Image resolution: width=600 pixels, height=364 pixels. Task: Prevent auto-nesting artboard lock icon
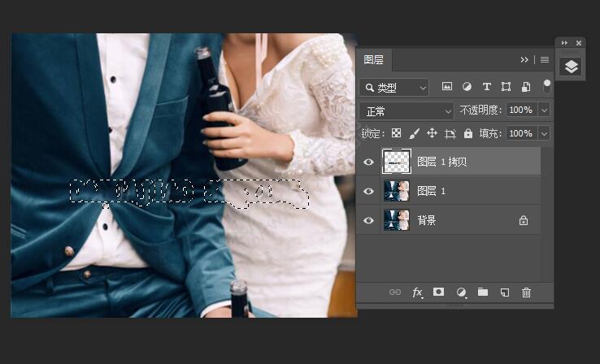[x=450, y=133]
